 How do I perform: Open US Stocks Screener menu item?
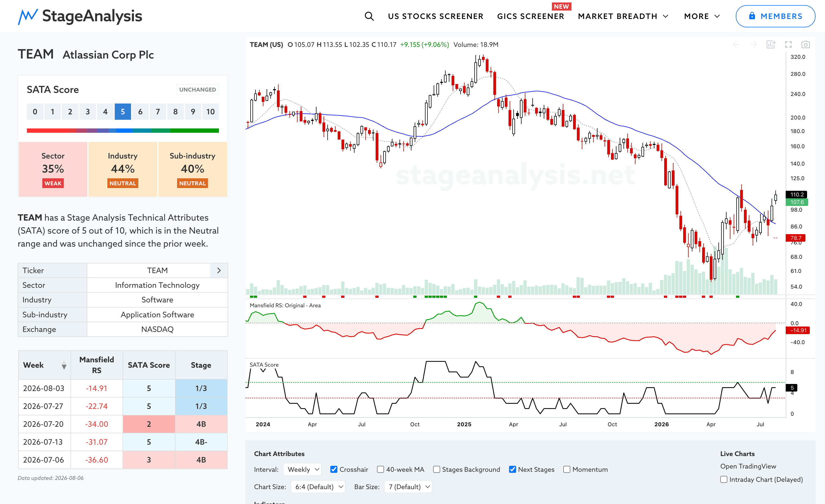436,16
